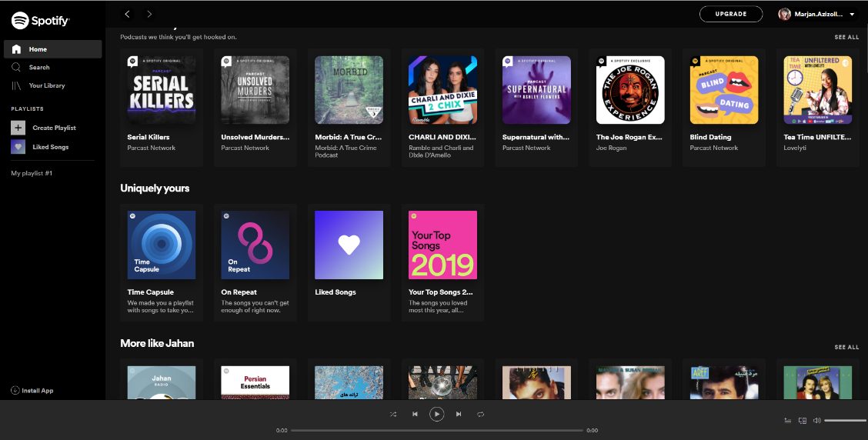Toggle repeat in the player bar
This screenshot has height=440, width=868.
click(480, 414)
